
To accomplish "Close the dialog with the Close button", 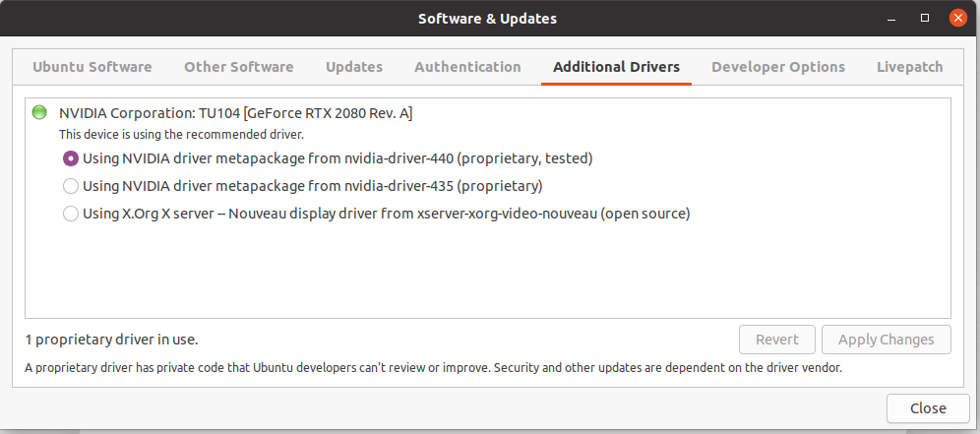I will [928, 408].
